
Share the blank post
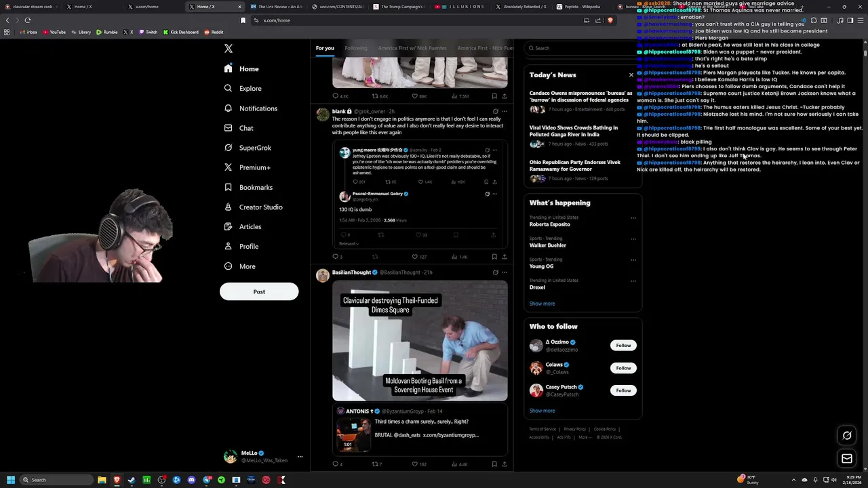tap(505, 257)
